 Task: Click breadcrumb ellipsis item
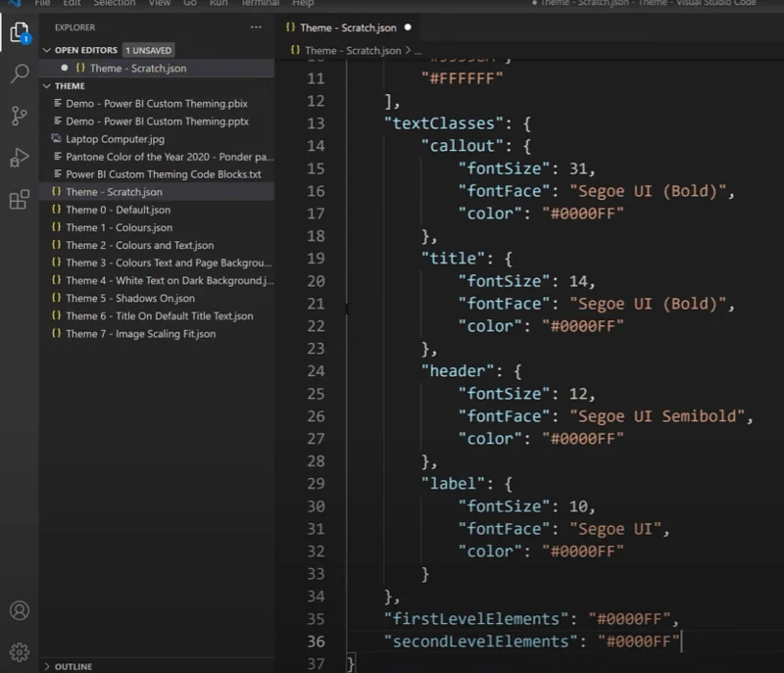418,51
